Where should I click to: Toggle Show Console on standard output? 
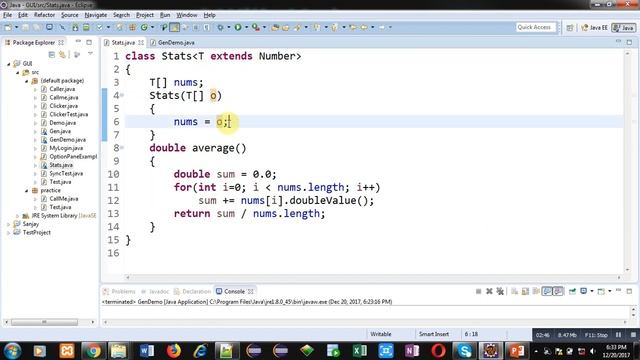click(547, 291)
